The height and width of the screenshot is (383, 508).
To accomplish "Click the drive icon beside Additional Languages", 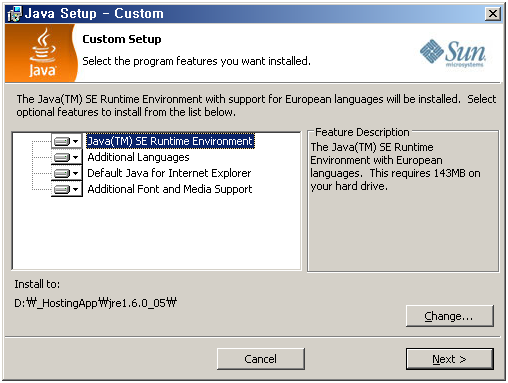I will click(x=62, y=157).
